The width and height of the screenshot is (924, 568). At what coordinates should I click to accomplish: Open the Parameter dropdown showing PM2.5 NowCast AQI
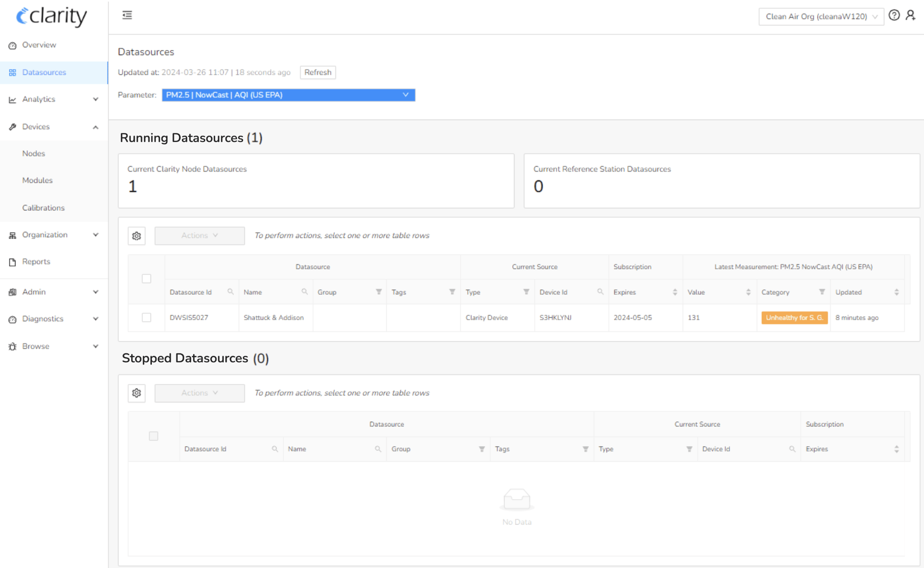click(288, 95)
